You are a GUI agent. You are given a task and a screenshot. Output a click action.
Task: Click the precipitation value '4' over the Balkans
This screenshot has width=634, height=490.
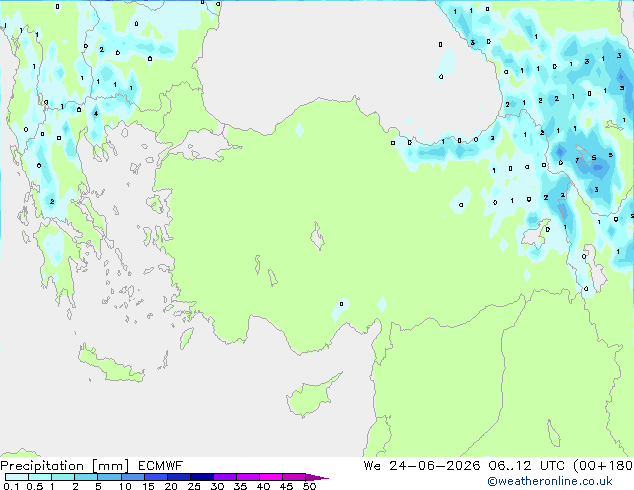pyautogui.click(x=96, y=114)
